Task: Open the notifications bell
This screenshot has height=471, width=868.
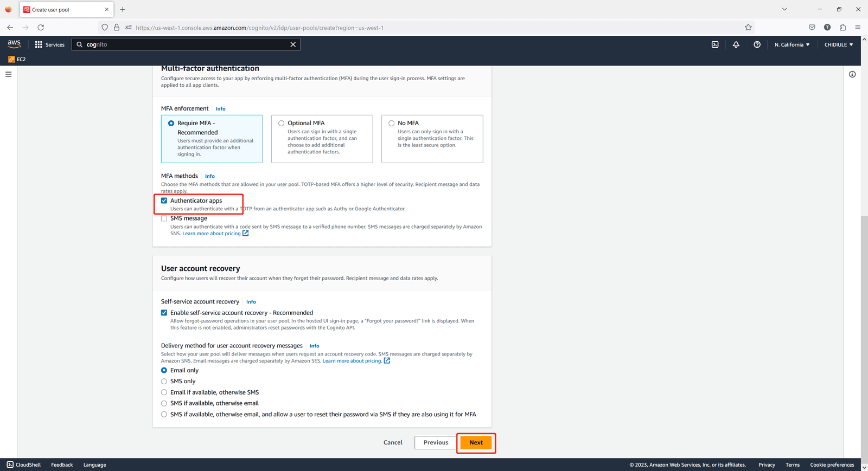Action: [x=736, y=44]
